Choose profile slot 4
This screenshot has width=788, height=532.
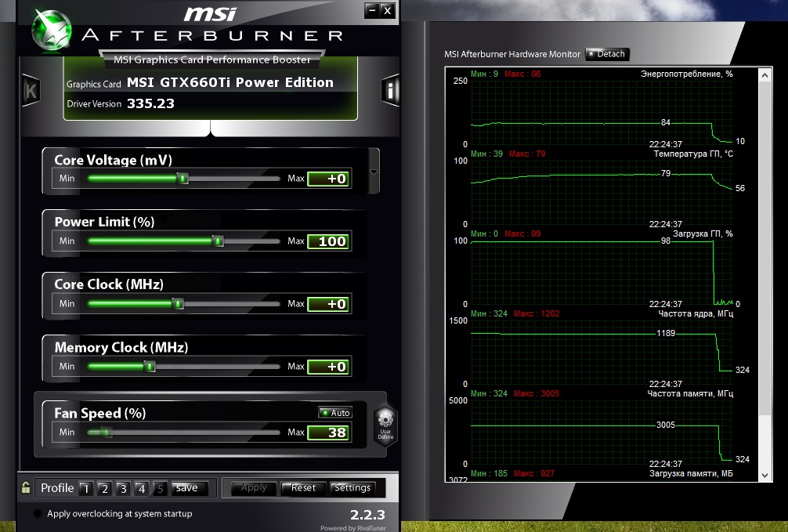click(141, 488)
